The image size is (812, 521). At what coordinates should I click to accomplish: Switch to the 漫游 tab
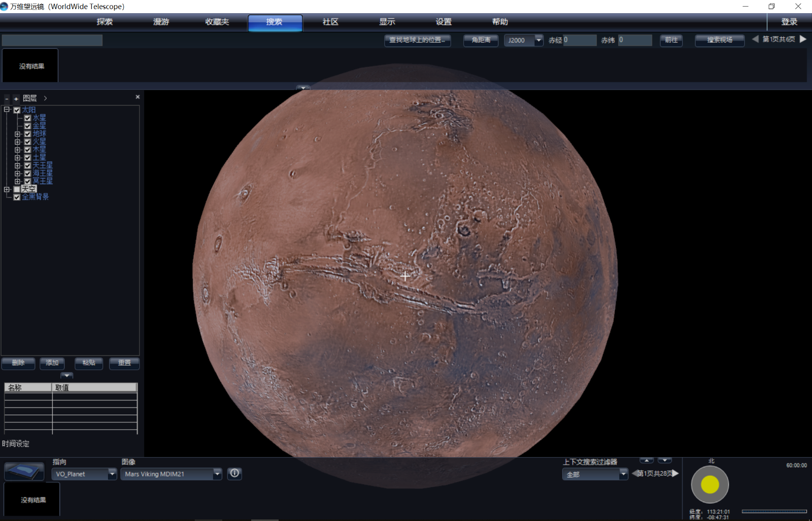click(x=161, y=22)
